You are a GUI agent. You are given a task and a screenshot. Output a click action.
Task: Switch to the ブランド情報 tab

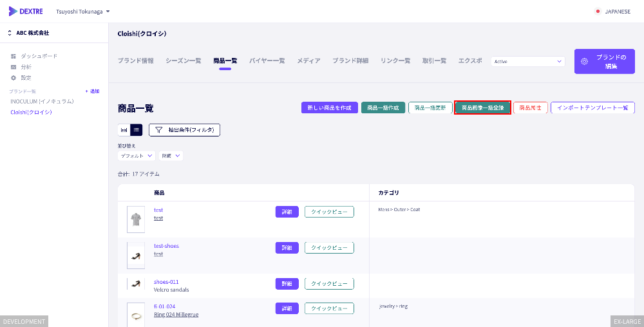(x=135, y=61)
